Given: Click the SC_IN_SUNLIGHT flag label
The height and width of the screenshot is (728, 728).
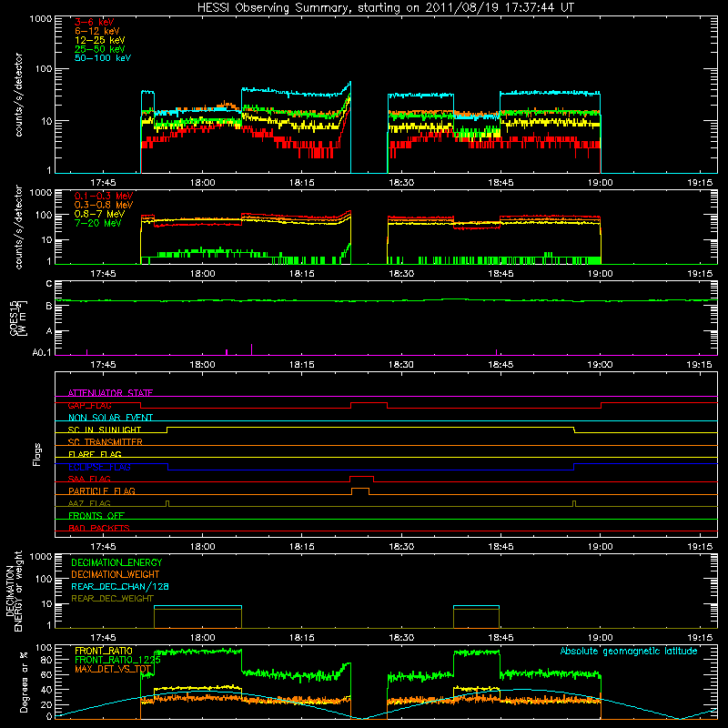Looking at the screenshot, I should pos(105,430).
